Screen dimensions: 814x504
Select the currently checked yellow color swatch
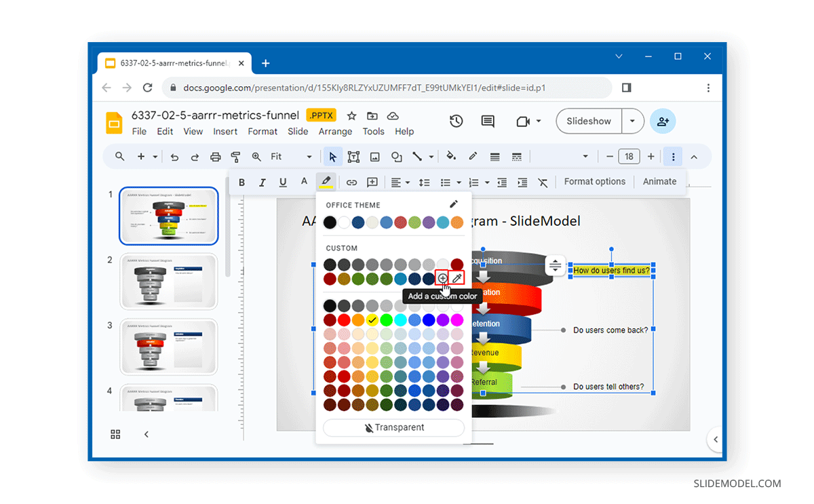coord(372,319)
